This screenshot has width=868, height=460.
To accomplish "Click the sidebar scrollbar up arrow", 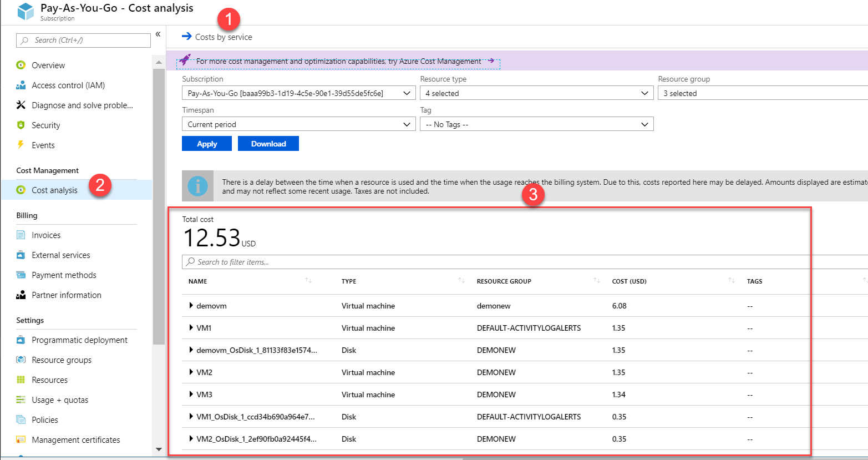I will coord(159,62).
